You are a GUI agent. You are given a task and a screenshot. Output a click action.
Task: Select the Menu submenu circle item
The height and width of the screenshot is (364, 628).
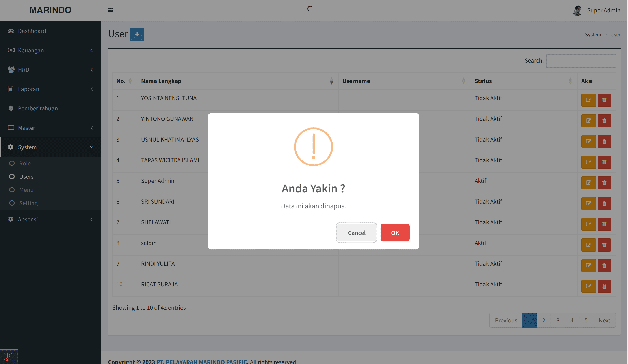(x=26, y=190)
